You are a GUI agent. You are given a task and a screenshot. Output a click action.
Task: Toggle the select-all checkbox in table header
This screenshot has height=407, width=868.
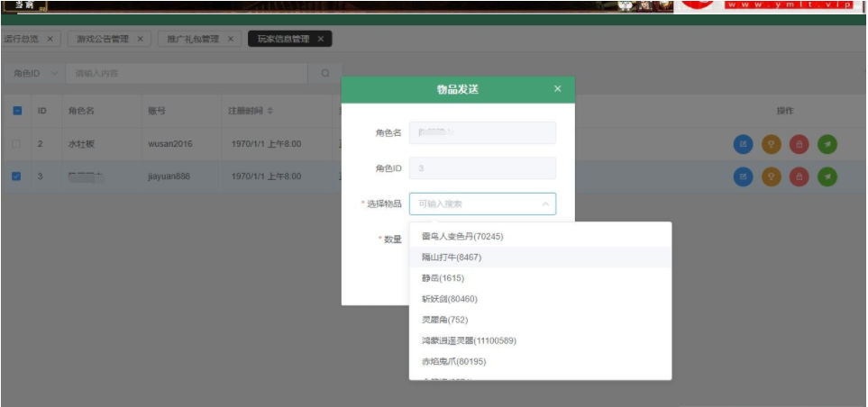click(x=17, y=111)
